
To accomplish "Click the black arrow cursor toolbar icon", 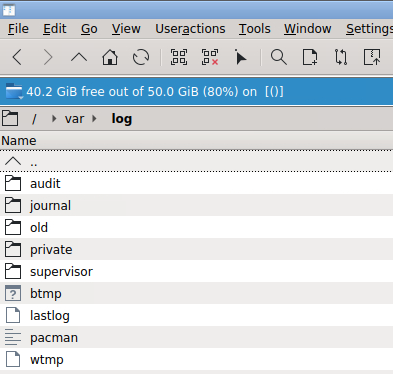I will click(x=240, y=57).
